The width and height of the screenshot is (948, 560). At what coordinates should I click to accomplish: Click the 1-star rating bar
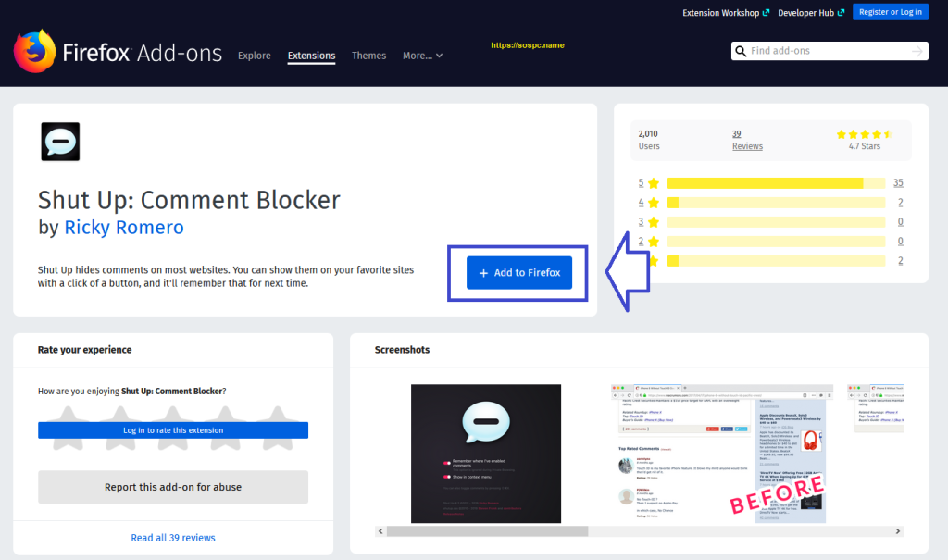(x=777, y=261)
